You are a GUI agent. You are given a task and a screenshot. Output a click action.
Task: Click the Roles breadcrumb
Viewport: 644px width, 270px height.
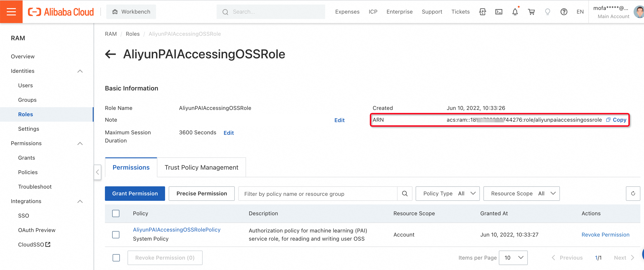point(133,34)
